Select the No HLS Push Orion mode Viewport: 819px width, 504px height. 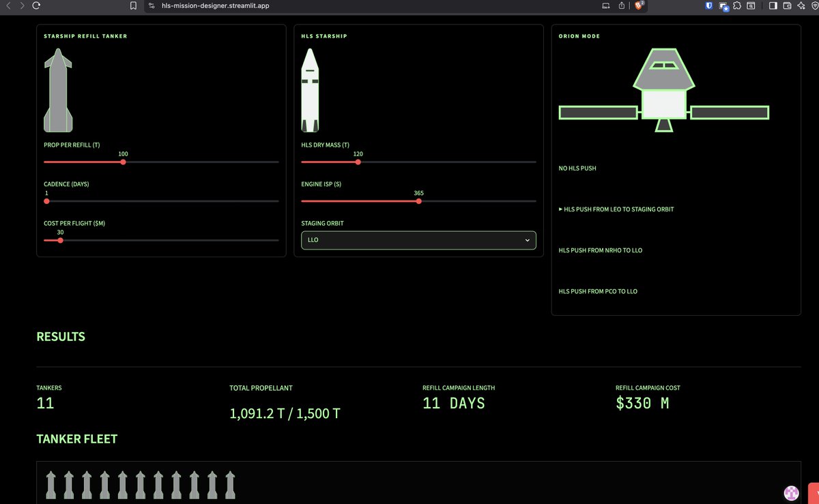click(x=577, y=168)
